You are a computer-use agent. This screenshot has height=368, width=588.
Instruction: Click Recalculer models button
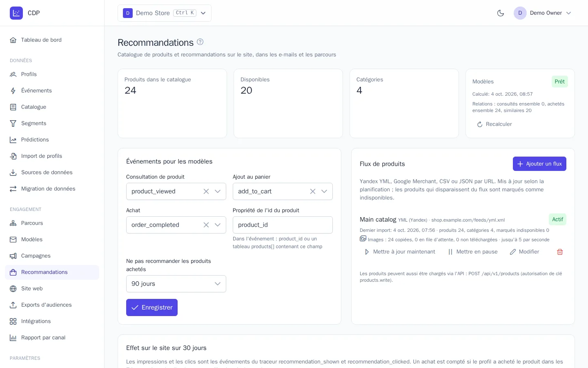point(494,124)
